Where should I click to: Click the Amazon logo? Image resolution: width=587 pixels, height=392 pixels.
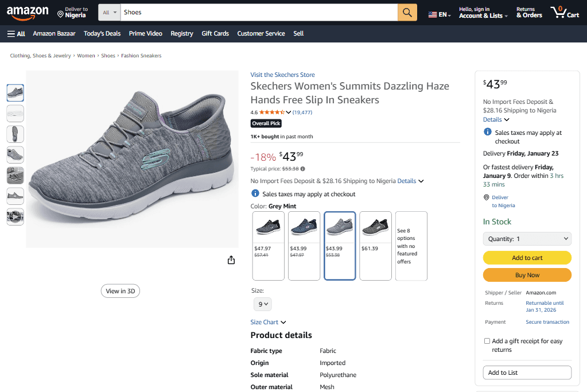(x=28, y=13)
